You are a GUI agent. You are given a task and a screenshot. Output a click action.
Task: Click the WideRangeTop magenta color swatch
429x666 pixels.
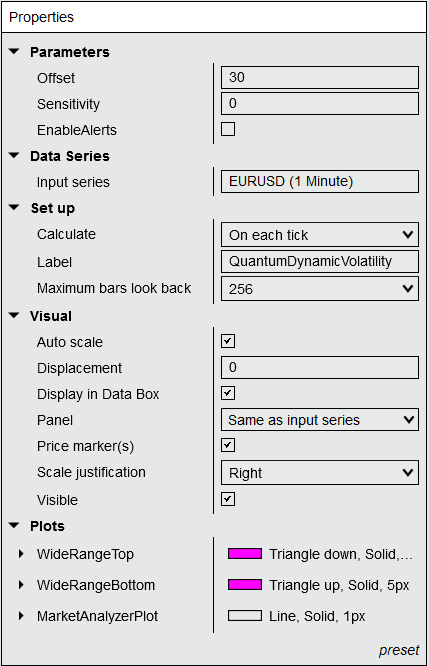(245, 553)
